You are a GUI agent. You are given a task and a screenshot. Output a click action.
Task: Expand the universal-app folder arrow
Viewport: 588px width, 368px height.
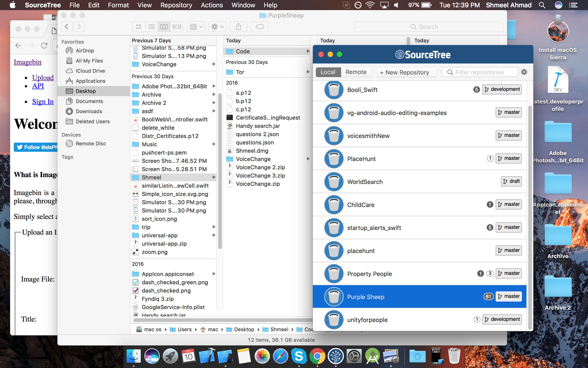coord(214,235)
